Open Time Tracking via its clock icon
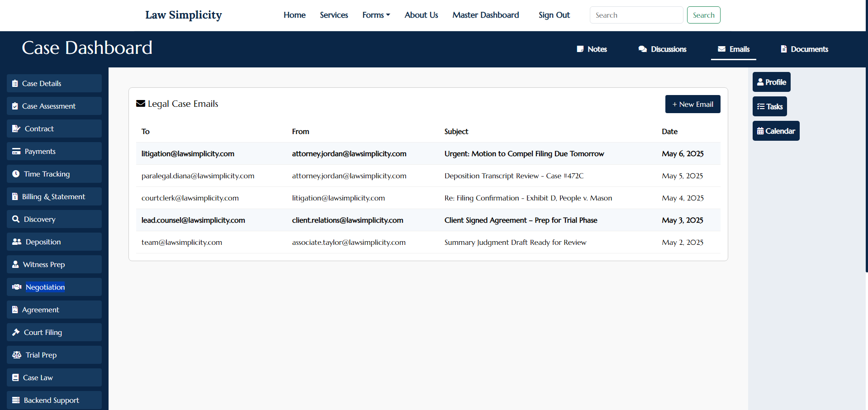868x410 pixels. 16,174
